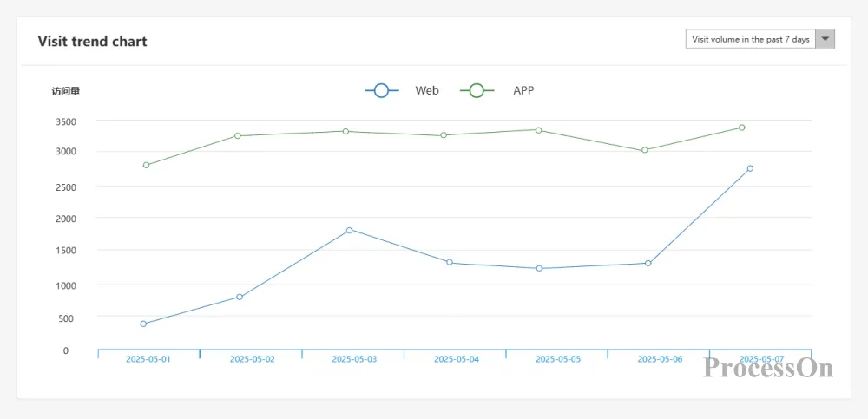Click the ProcessOn watermark logo
The height and width of the screenshot is (419, 868).
(x=768, y=368)
